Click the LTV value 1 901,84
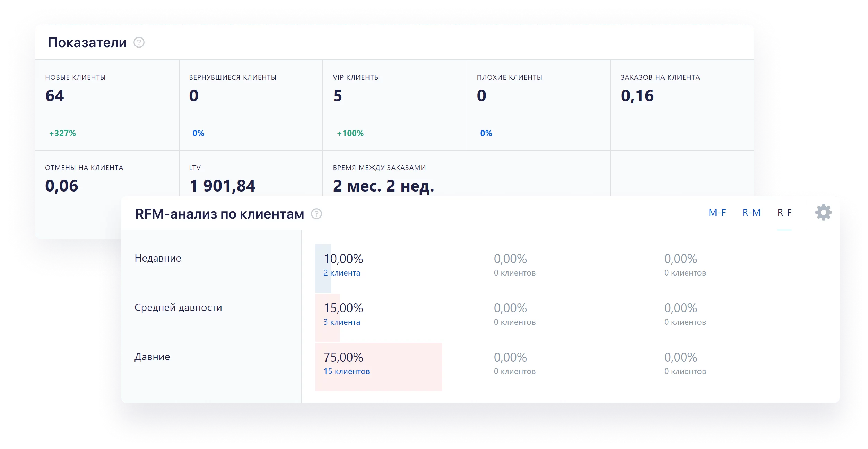The height and width of the screenshot is (449, 868). tap(222, 186)
